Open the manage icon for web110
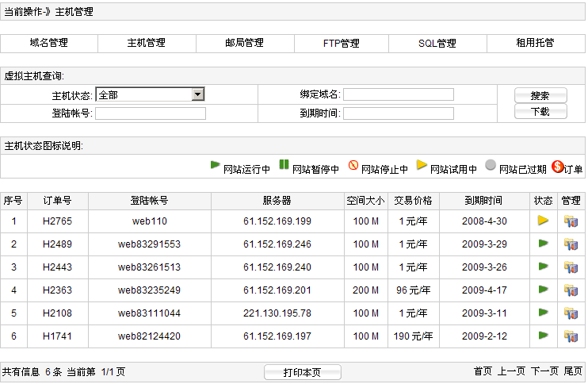 (x=571, y=221)
